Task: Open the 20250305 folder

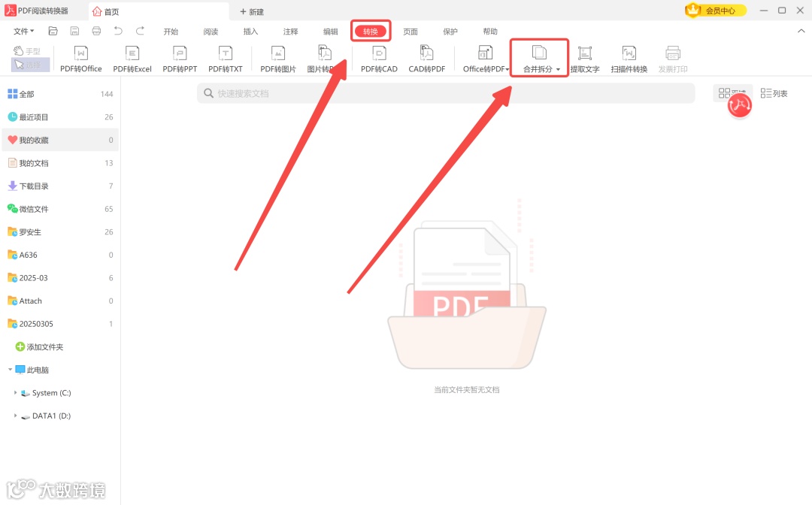Action: [x=60, y=323]
